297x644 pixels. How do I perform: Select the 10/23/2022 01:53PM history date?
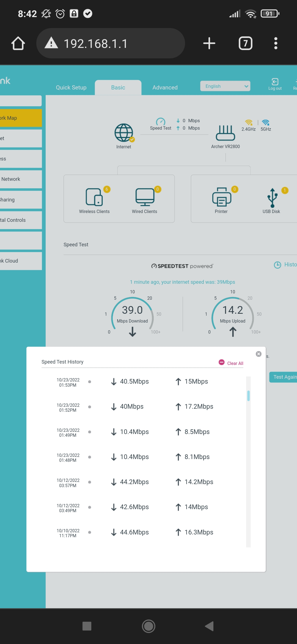pos(68,382)
